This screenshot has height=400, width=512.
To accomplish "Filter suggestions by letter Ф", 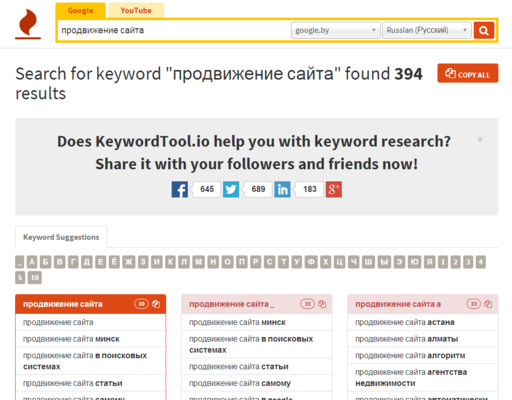I will (311, 262).
